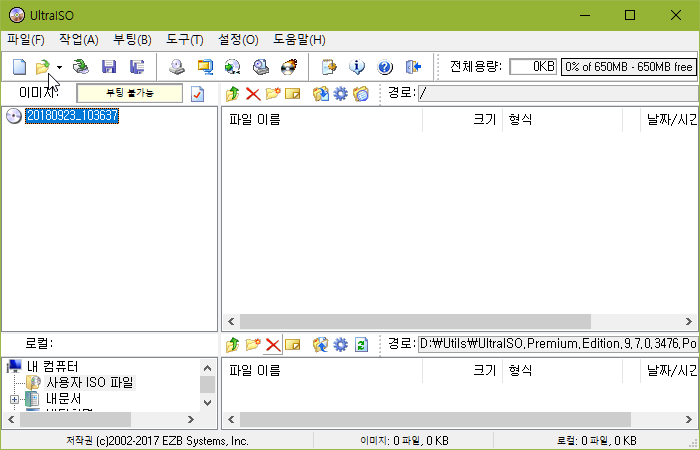Click the image list horizontal scrollbar thumb
The height and width of the screenshot is (450, 700).
click(x=415, y=321)
